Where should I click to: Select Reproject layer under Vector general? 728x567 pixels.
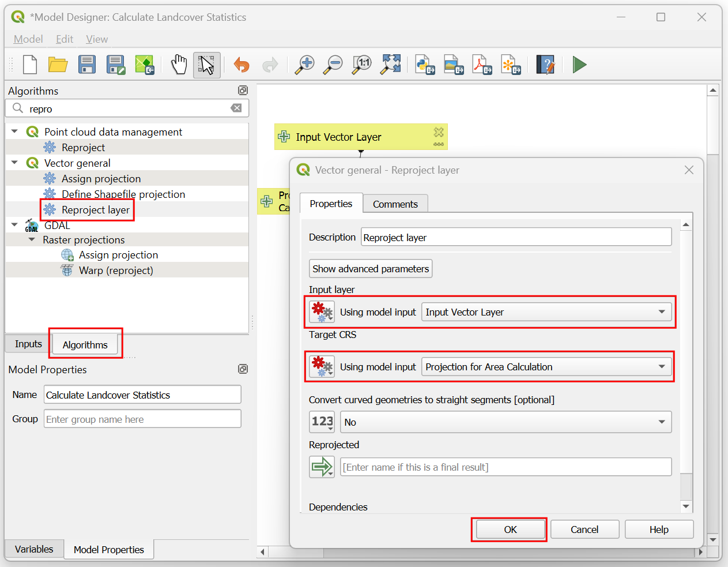click(95, 210)
